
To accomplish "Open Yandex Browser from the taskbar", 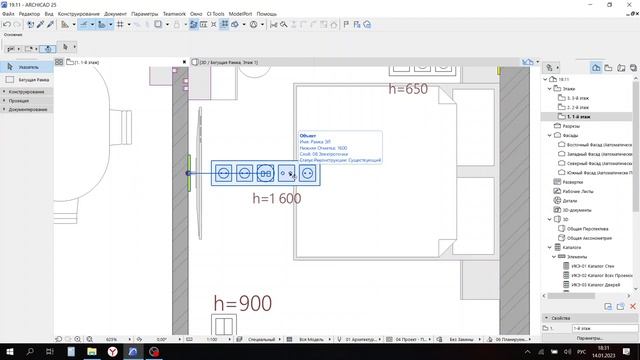I will (x=113, y=351).
